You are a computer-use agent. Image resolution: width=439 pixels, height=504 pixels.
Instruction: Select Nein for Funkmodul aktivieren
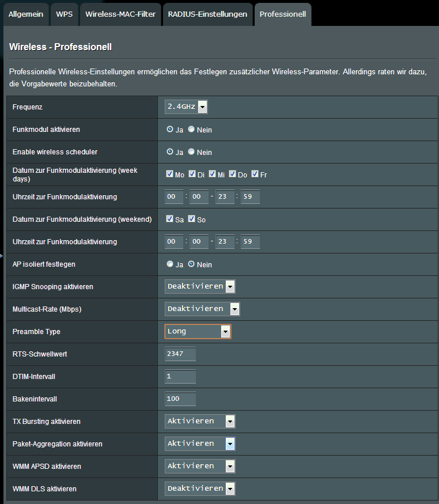pos(191,129)
